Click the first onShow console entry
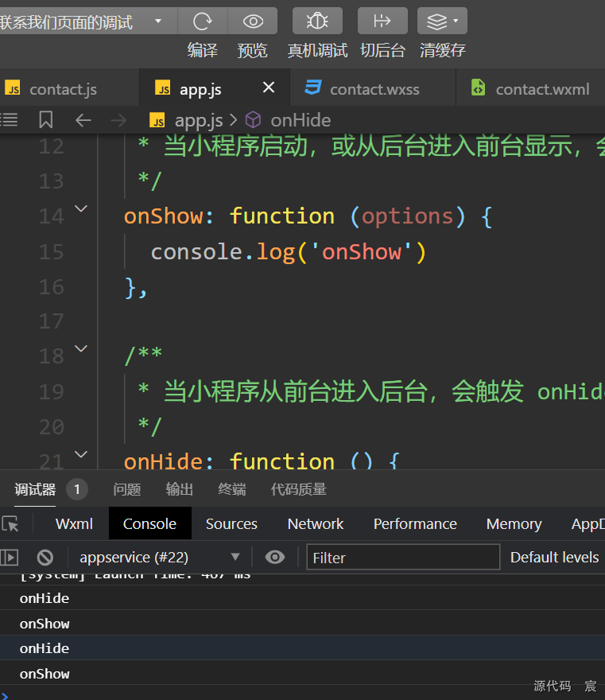This screenshot has width=605, height=700. point(302,623)
